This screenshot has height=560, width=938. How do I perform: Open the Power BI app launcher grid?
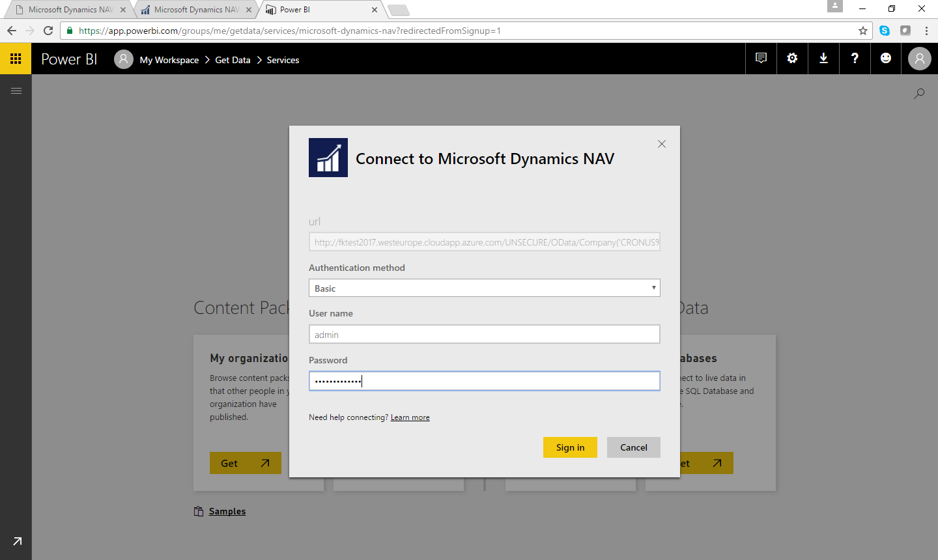16,59
